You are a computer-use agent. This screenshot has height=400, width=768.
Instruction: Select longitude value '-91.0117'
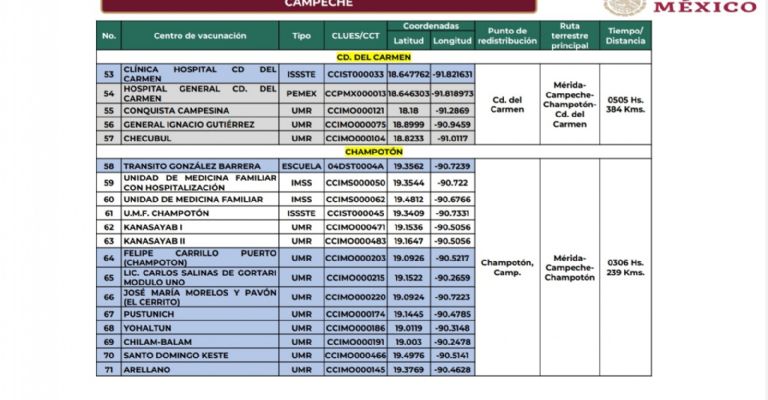point(452,138)
